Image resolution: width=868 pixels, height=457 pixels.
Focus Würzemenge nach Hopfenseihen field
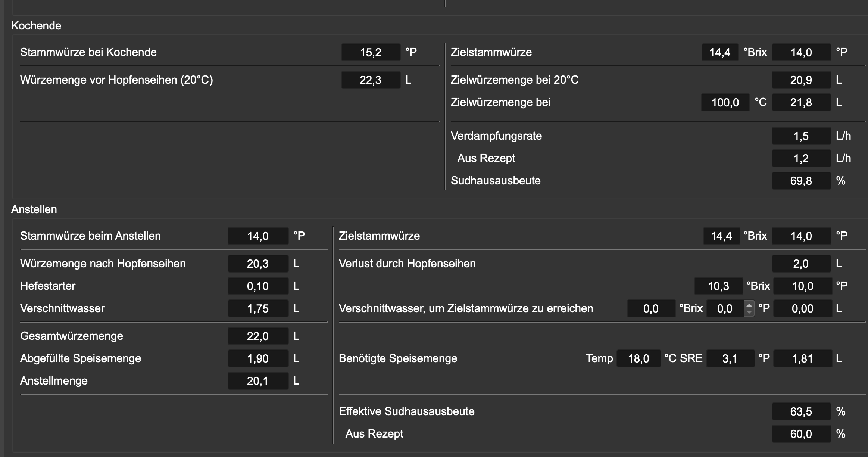258,264
